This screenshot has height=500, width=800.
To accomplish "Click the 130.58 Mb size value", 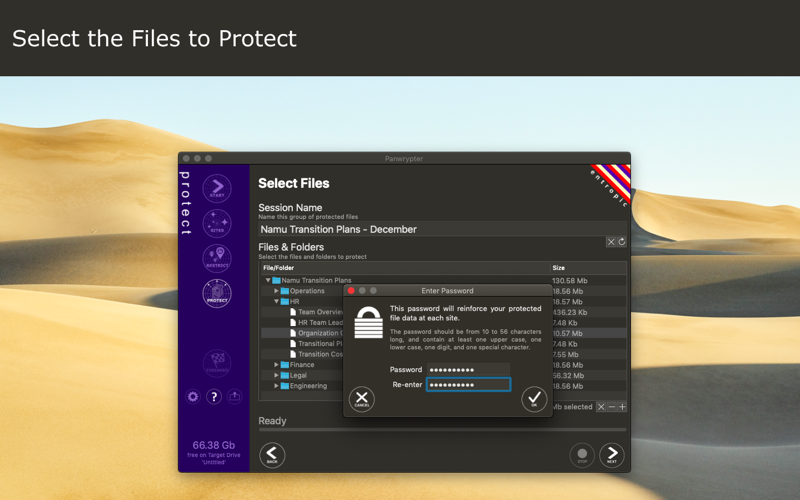I will 570,281.
